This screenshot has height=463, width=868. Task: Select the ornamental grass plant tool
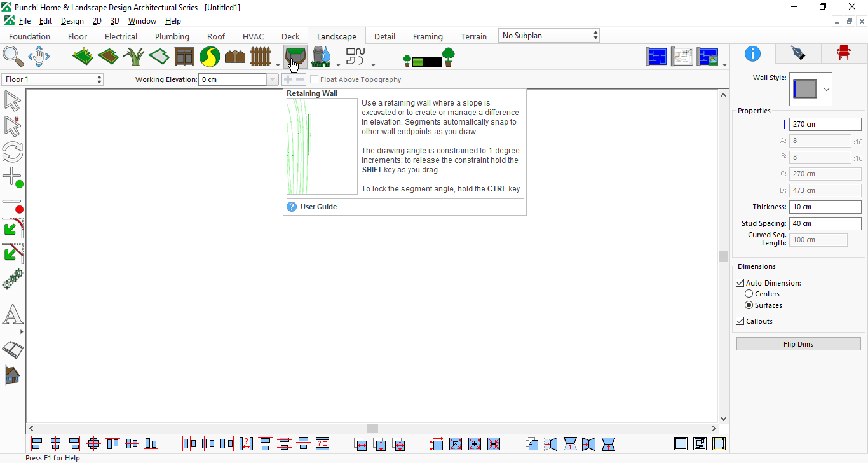click(133, 57)
